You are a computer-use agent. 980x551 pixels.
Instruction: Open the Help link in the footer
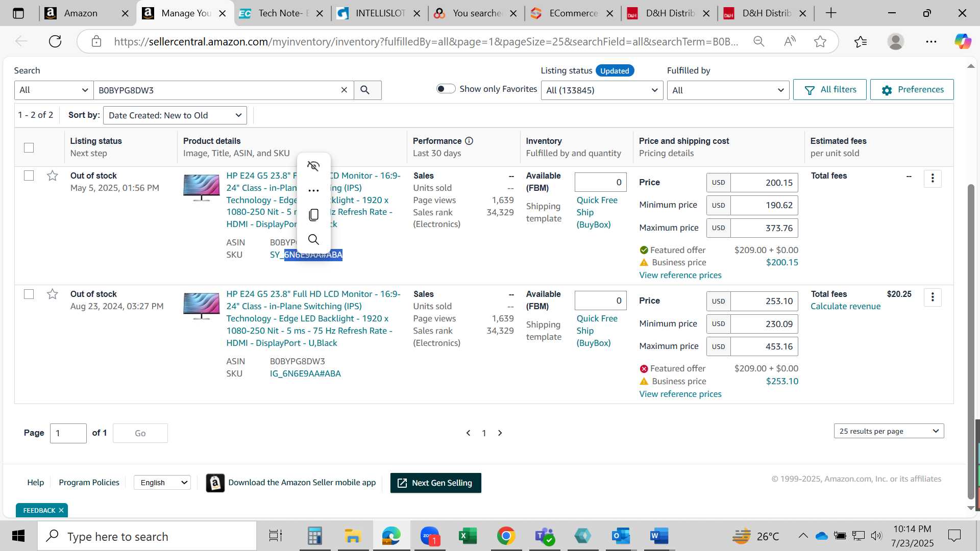click(35, 483)
